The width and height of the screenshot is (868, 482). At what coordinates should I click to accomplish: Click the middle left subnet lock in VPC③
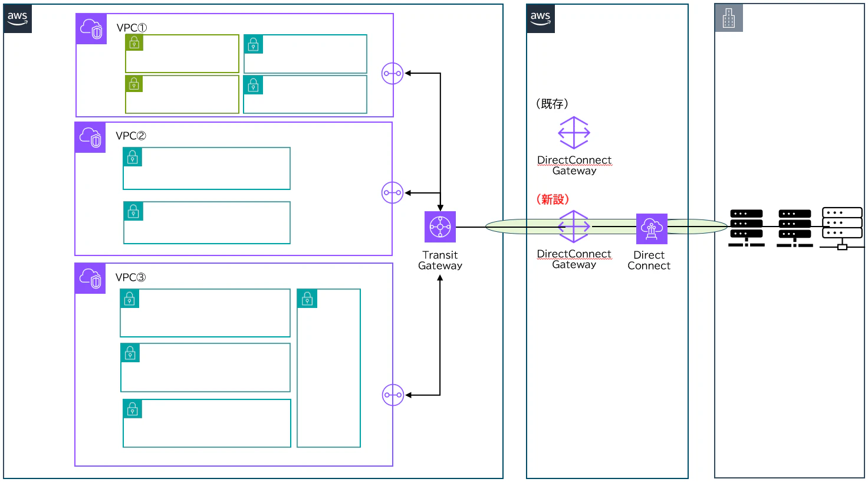coord(130,353)
